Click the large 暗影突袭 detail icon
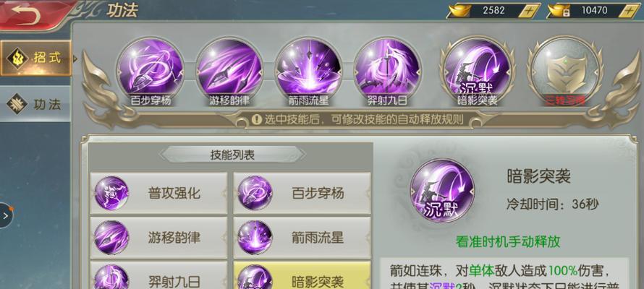Screen dimensions: 644x289 click(442, 191)
